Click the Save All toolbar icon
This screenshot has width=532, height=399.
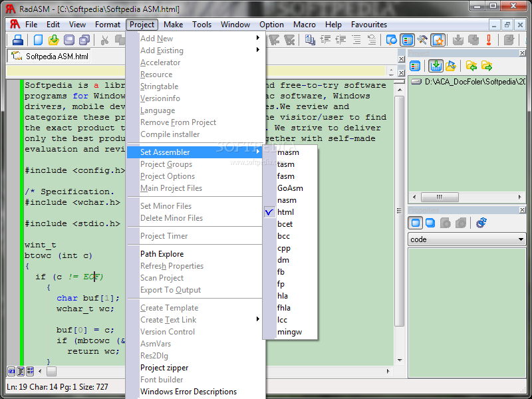pyautogui.click(x=84, y=40)
